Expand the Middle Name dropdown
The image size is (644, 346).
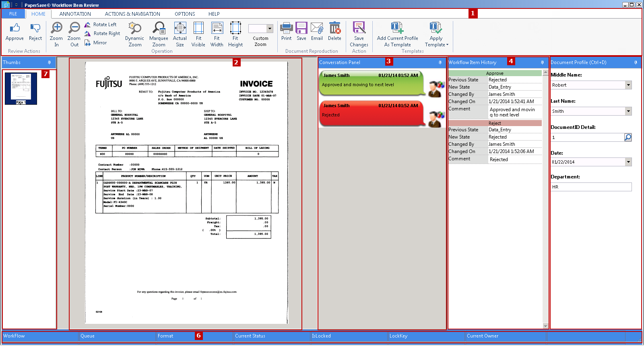(628, 85)
